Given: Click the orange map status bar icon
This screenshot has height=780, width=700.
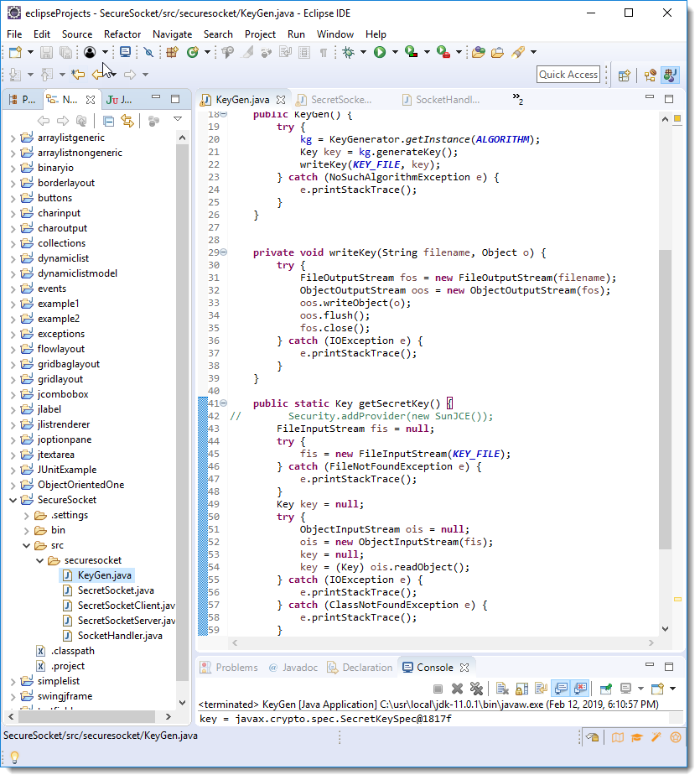Looking at the screenshot, I should (618, 737).
